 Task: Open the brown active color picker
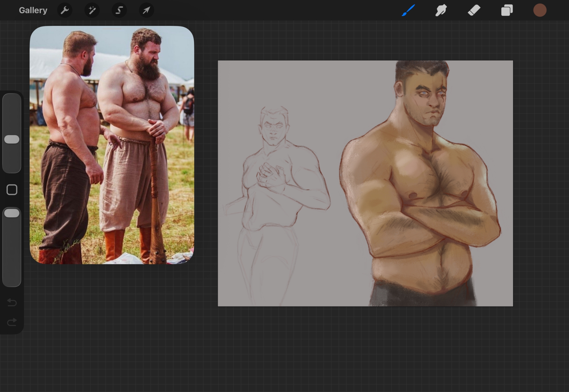click(x=540, y=11)
